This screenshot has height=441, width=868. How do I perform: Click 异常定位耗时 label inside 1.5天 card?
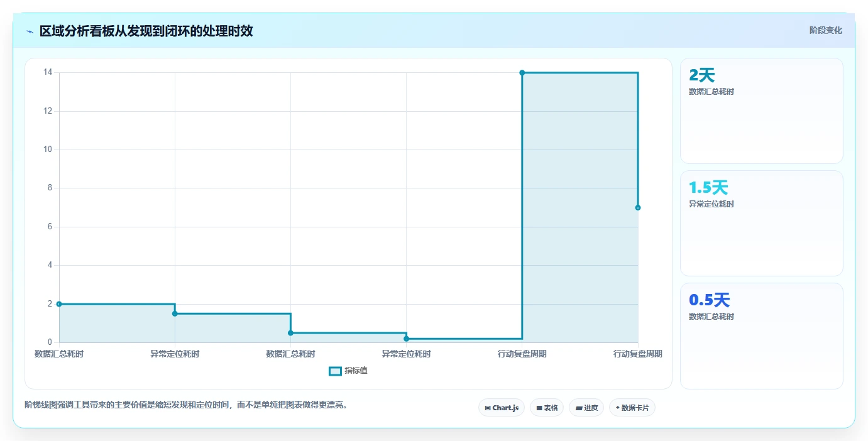pyautogui.click(x=711, y=204)
